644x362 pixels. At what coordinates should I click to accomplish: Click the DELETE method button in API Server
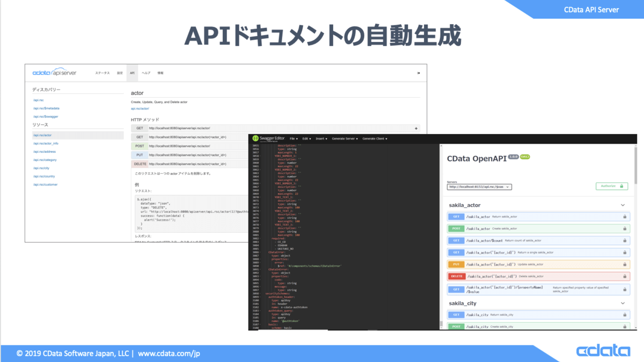(x=139, y=164)
